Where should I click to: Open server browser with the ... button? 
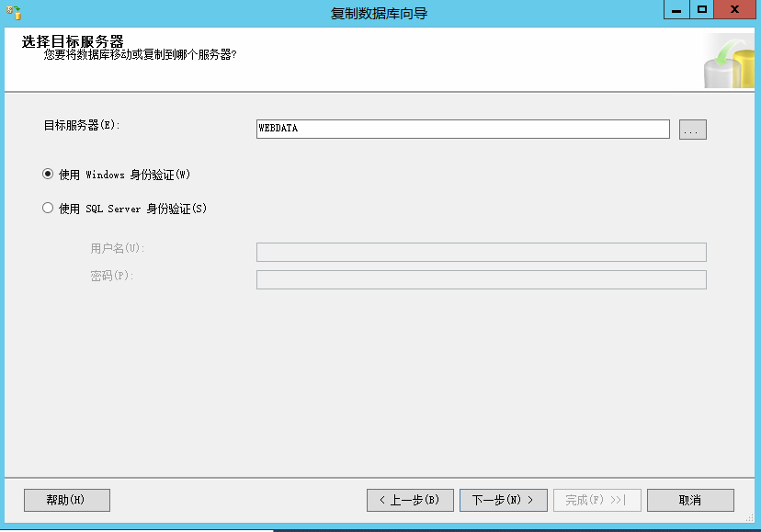[x=692, y=130]
